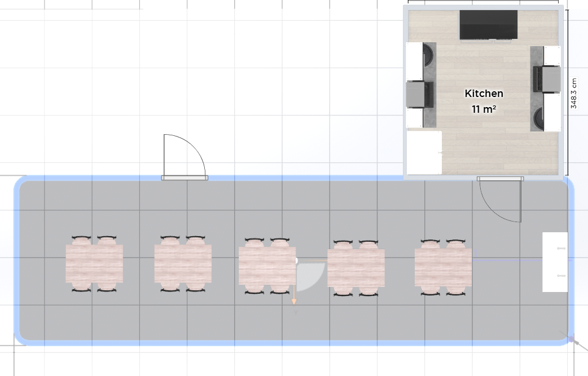The width and height of the screenshot is (588, 376).
Task: Select the door on the dining room's top wall
Action: [185, 178]
